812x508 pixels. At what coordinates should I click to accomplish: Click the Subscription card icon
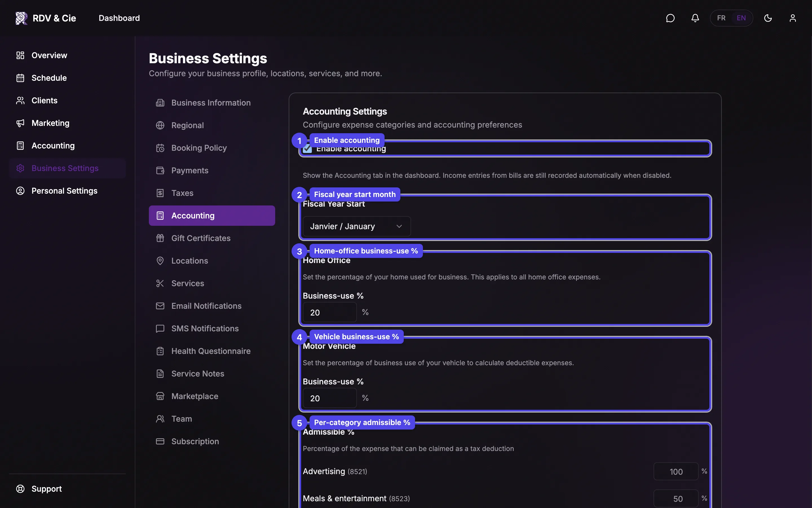160,441
